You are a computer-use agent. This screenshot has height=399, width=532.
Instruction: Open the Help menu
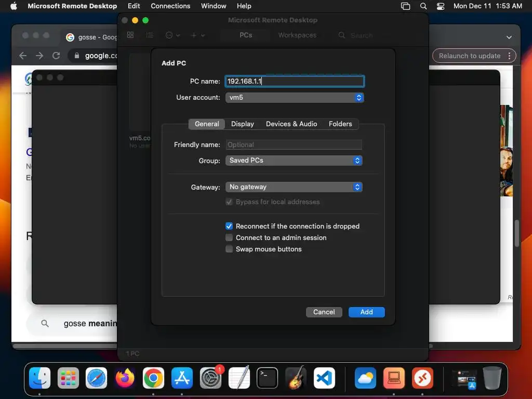pyautogui.click(x=244, y=6)
